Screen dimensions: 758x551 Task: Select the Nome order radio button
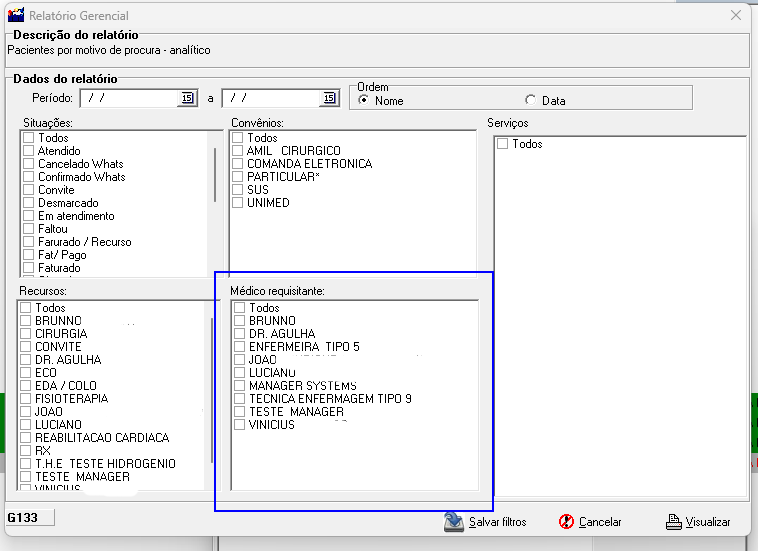tap(364, 100)
